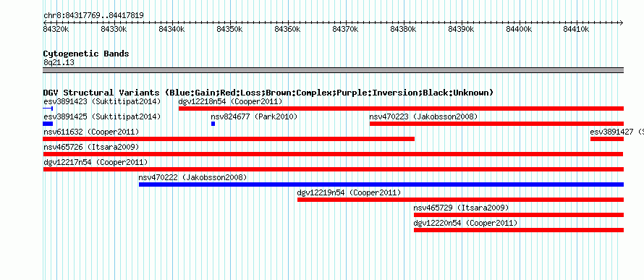Click the 84380k ruler position
644x280 pixels.
pyautogui.click(x=403, y=29)
